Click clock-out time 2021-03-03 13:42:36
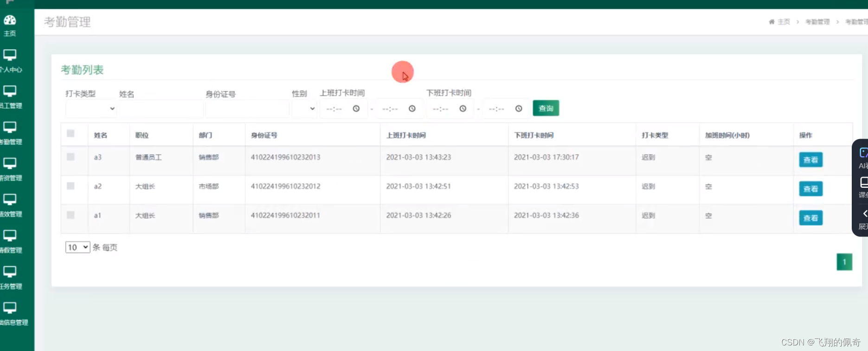Viewport: 868px width, 351px height. pyautogui.click(x=546, y=215)
